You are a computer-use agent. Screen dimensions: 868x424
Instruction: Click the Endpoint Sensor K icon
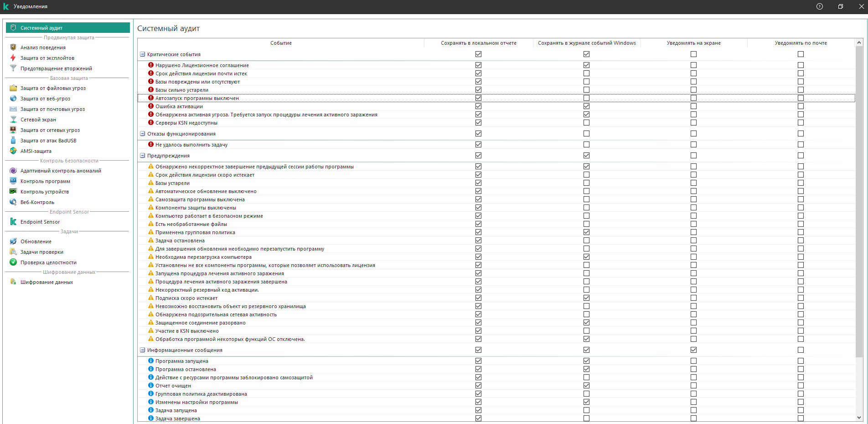point(13,222)
